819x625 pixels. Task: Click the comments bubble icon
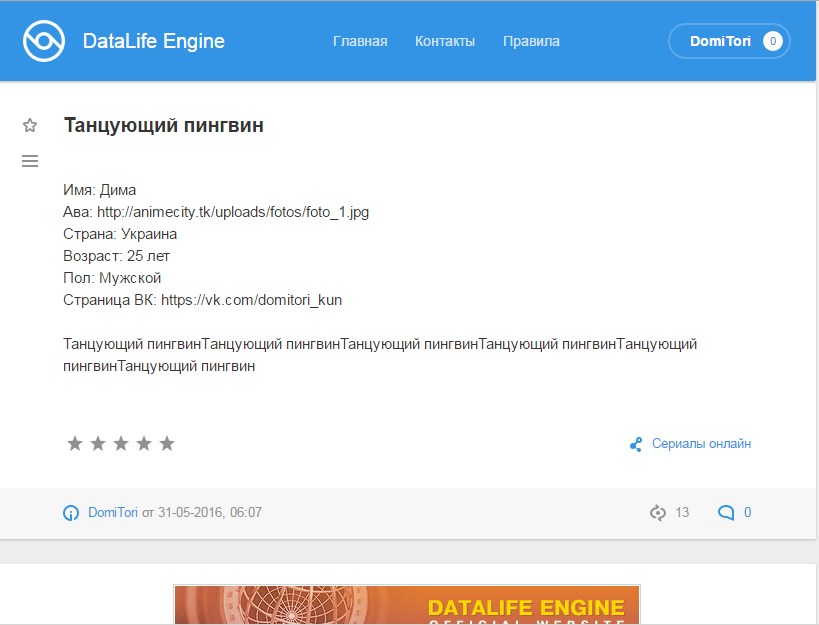tap(726, 513)
